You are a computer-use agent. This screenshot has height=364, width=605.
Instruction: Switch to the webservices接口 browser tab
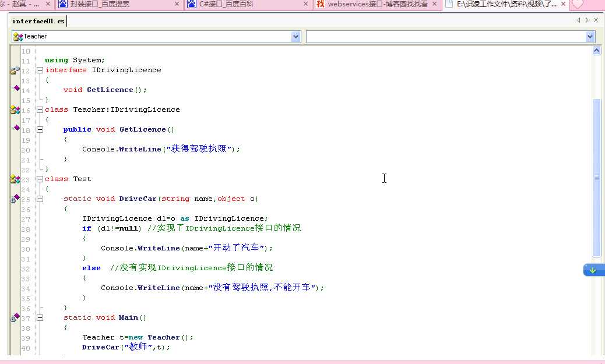coord(377,4)
